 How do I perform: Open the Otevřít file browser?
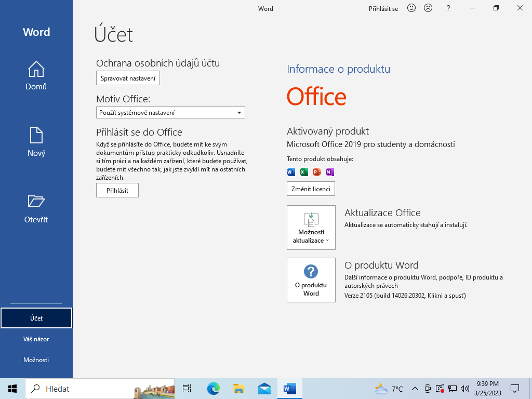36,209
